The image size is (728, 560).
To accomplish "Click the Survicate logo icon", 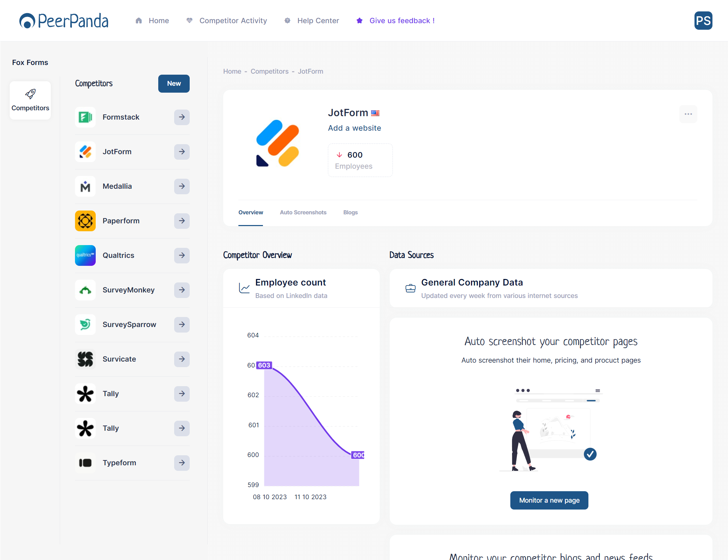I will [x=85, y=359].
